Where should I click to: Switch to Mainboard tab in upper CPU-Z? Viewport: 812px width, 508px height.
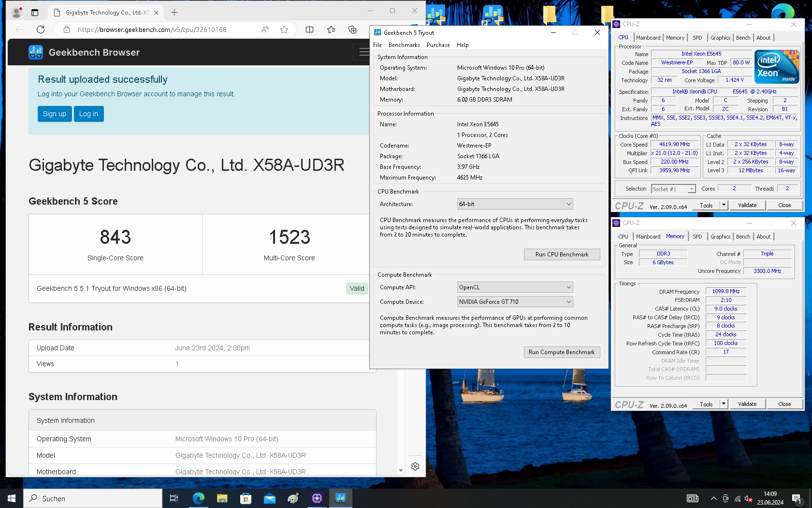[x=648, y=38]
